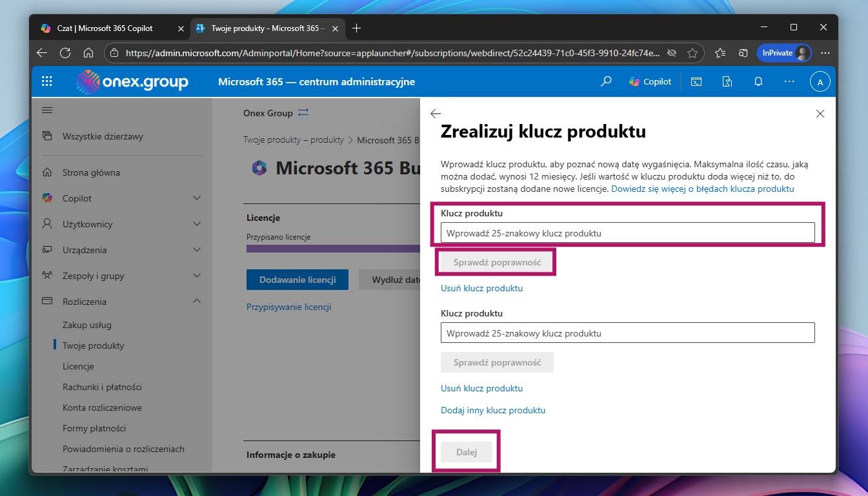Open Przypisywanie licencji link

(x=288, y=307)
